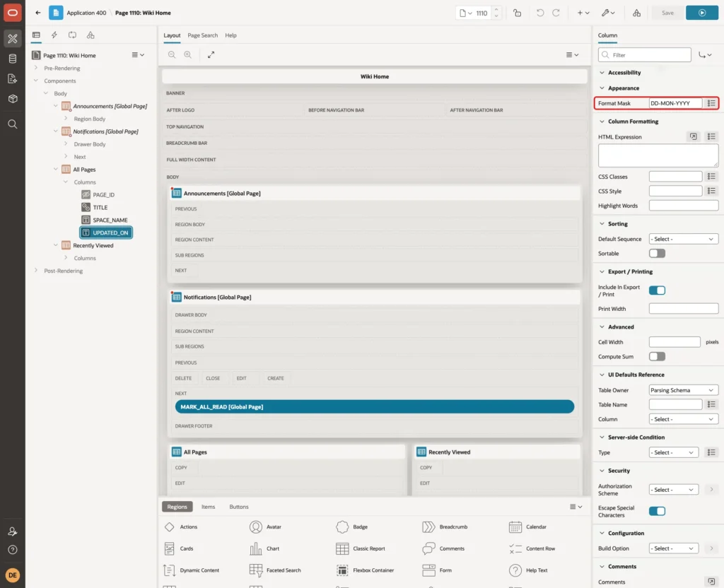The image size is (724, 588).
Task: Select the SPACE_NAME column in tree
Action: pos(110,220)
